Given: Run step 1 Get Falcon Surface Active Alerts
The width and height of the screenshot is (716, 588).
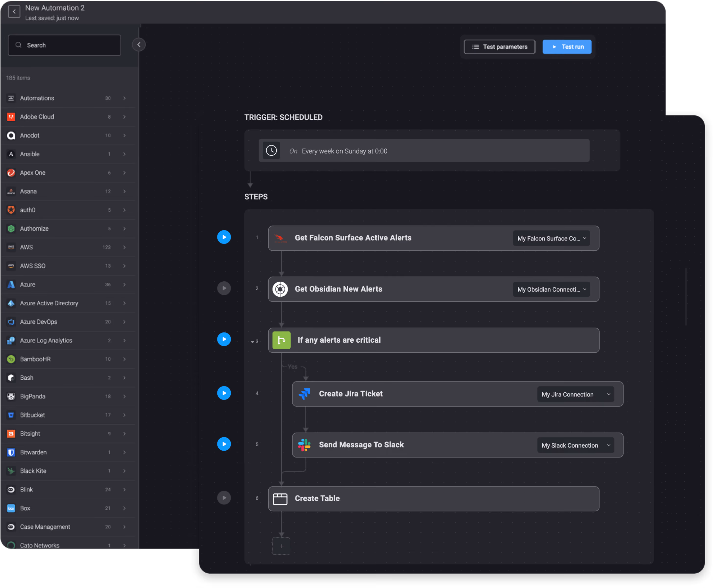Looking at the screenshot, I should [224, 237].
